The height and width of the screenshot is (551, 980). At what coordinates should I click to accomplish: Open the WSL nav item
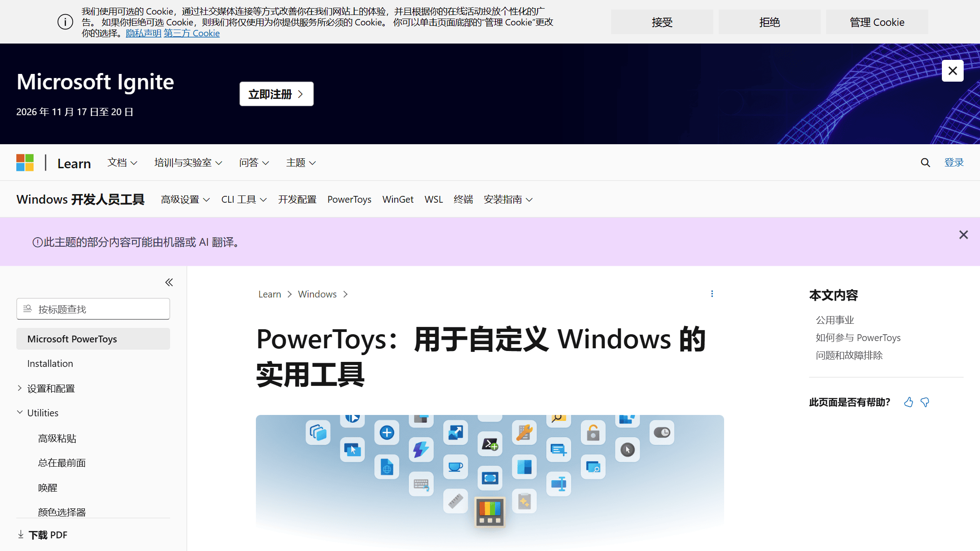point(433,200)
